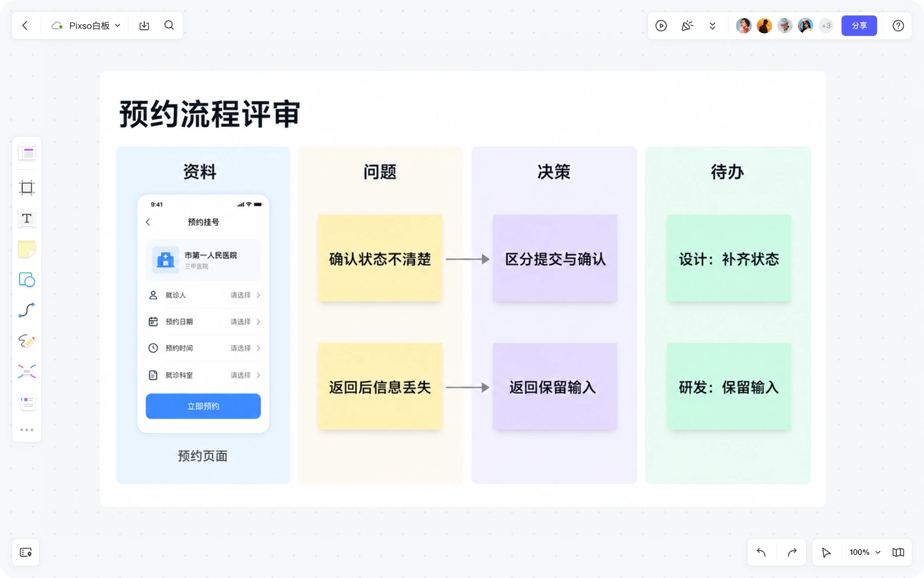Select the Pencil drawing tool
The height and width of the screenshot is (578, 924).
pos(27,341)
